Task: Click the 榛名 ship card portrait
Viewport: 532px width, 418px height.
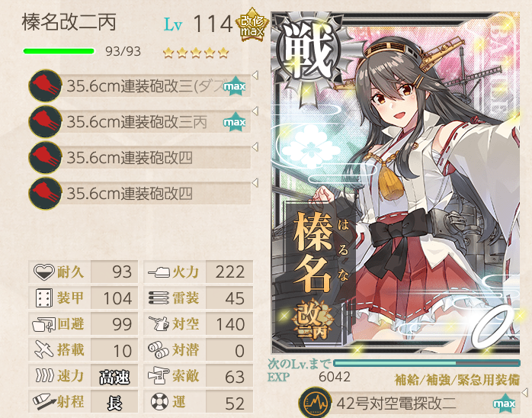Action: [396, 182]
